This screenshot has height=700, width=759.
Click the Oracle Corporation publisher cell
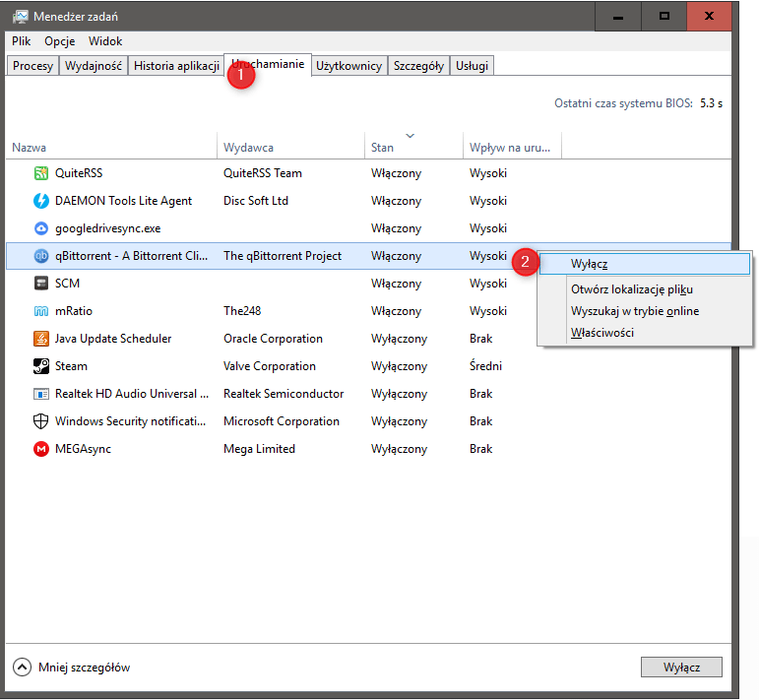[x=273, y=339]
